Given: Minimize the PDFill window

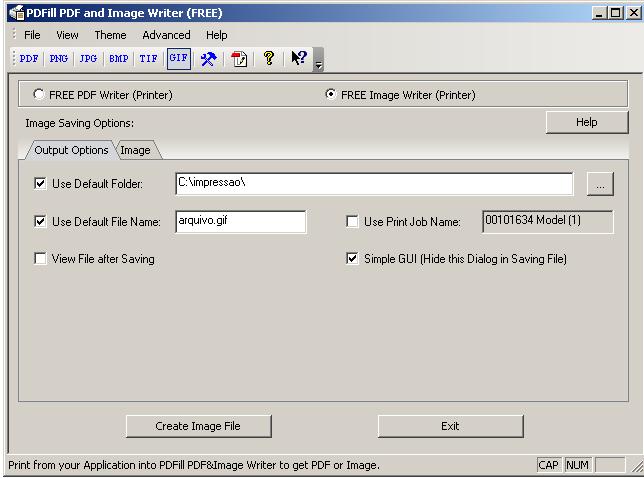Looking at the screenshot, I should pyautogui.click(x=600, y=13).
